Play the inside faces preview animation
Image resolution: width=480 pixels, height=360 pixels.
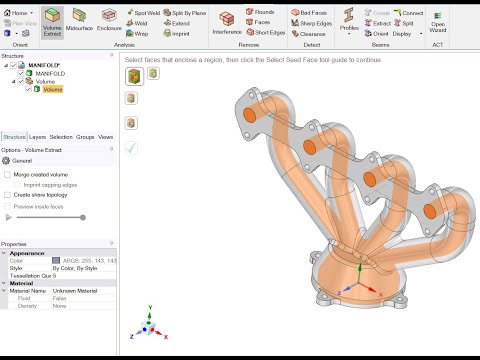click(9, 218)
